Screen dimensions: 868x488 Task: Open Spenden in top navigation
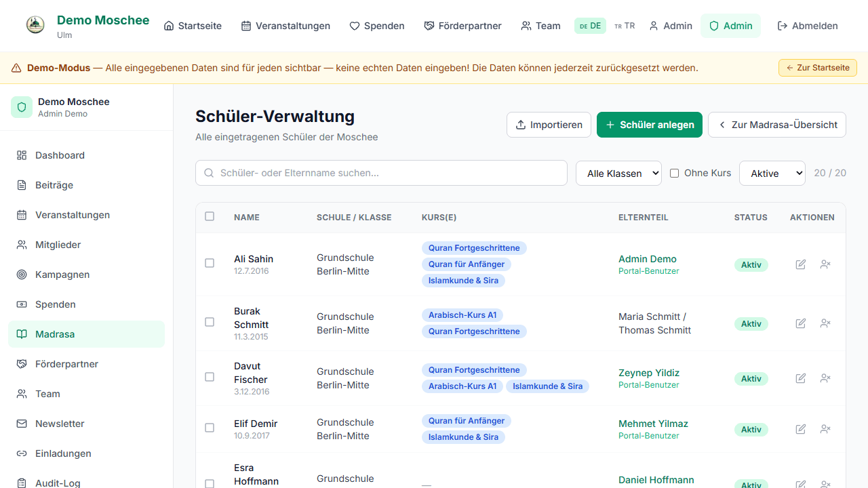pos(377,26)
